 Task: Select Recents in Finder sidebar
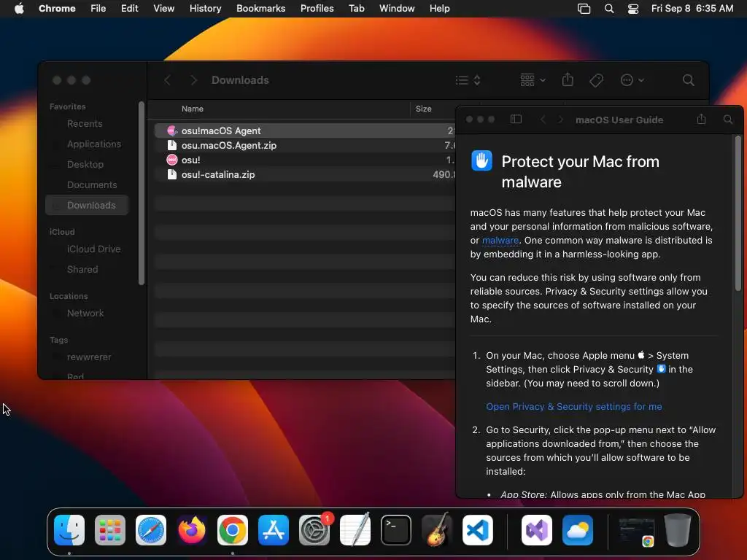pos(85,123)
